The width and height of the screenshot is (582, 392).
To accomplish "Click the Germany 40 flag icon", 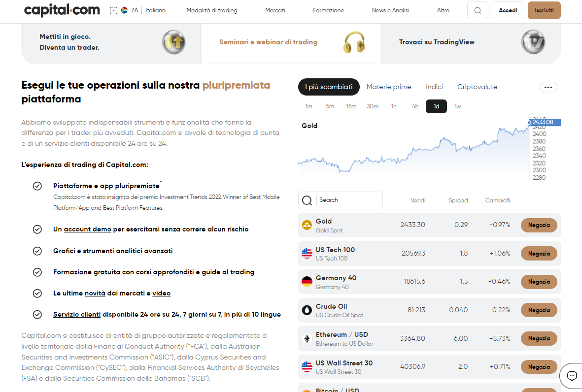I will point(307,282).
